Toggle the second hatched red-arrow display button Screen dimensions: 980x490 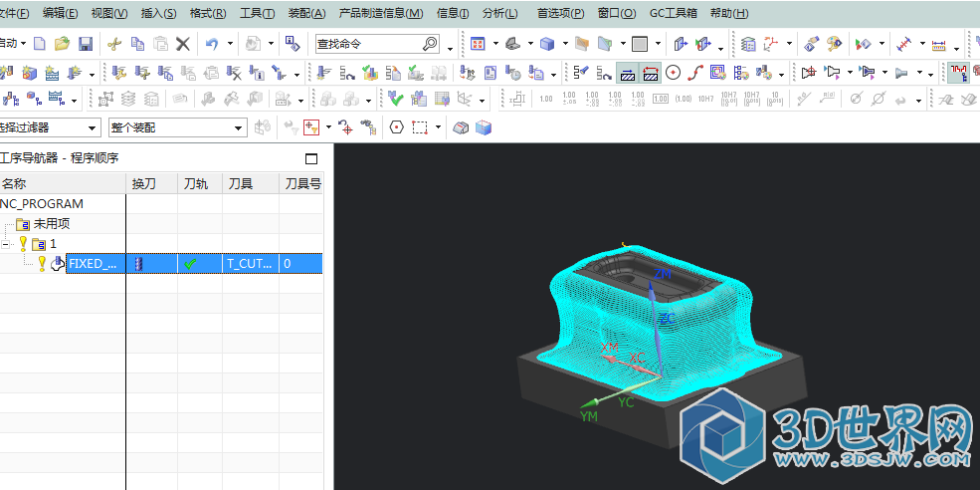pyautogui.click(x=651, y=74)
